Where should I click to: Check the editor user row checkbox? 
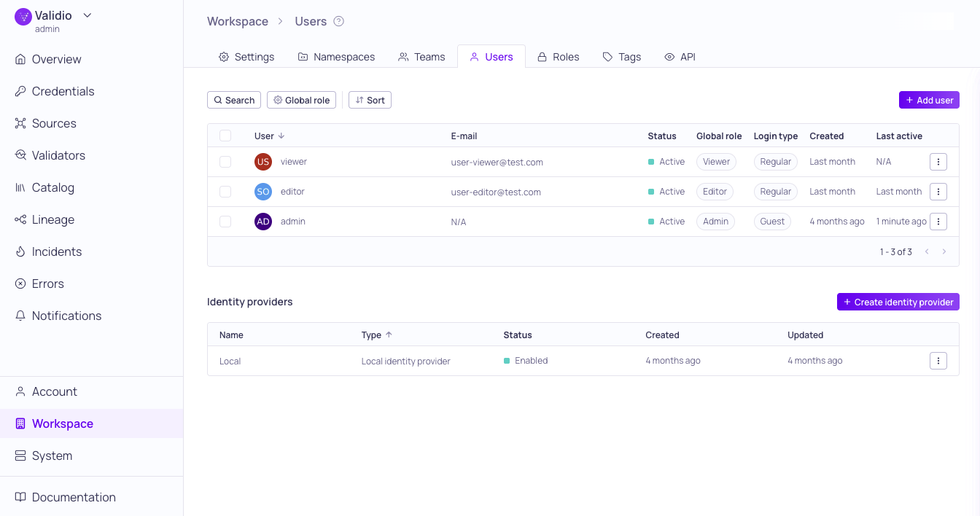225,192
